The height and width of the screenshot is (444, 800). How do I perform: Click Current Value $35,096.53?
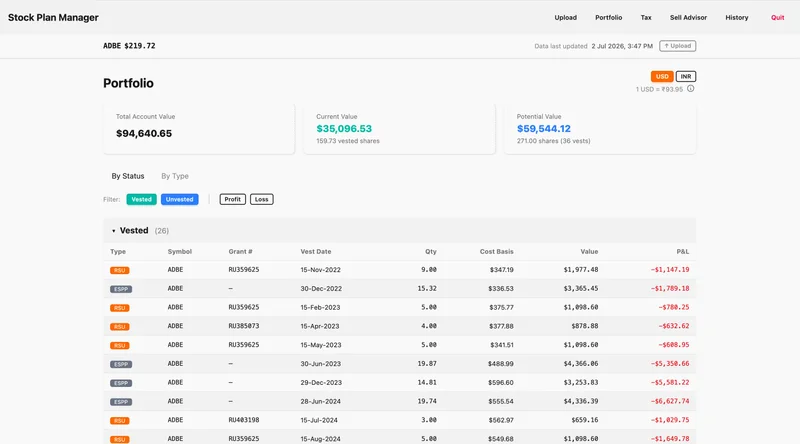tap(344, 129)
